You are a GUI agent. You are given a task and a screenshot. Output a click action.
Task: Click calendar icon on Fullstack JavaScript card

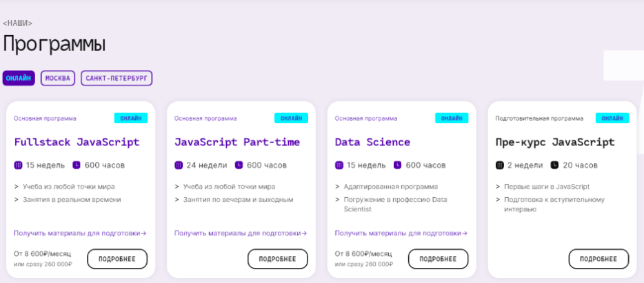click(x=18, y=165)
